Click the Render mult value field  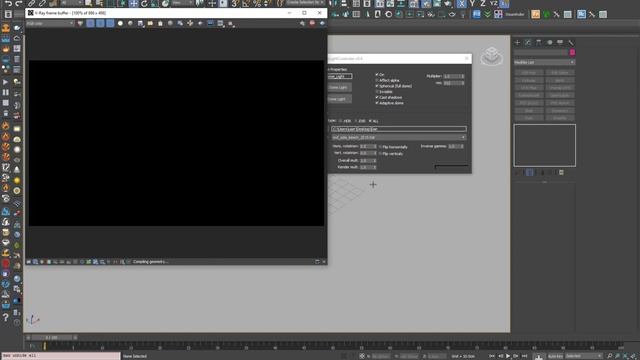click(368, 167)
